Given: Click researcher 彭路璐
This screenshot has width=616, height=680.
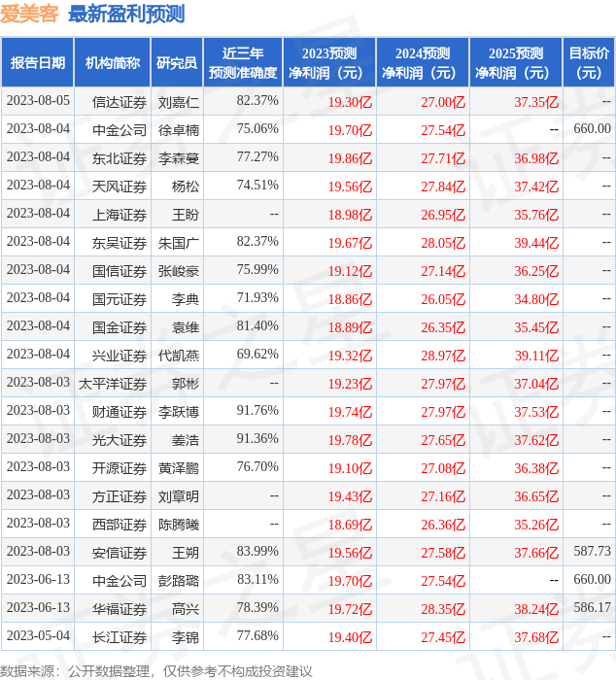Looking at the screenshot, I should pos(179,581).
